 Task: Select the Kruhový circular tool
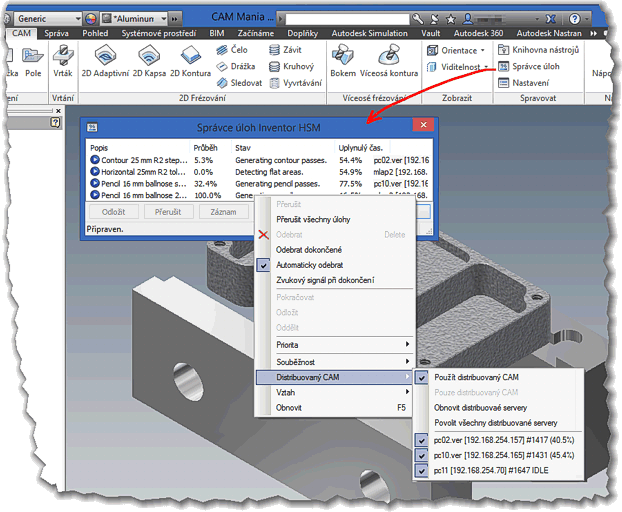(292, 66)
